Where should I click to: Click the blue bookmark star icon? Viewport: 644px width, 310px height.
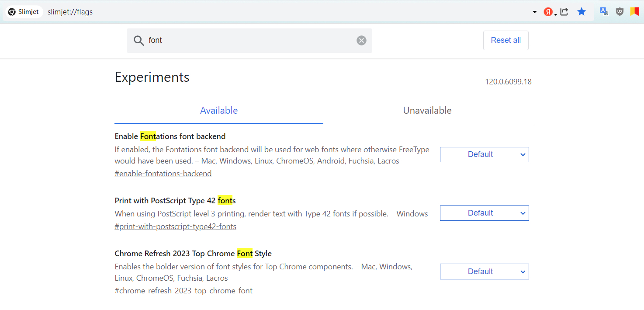click(582, 12)
